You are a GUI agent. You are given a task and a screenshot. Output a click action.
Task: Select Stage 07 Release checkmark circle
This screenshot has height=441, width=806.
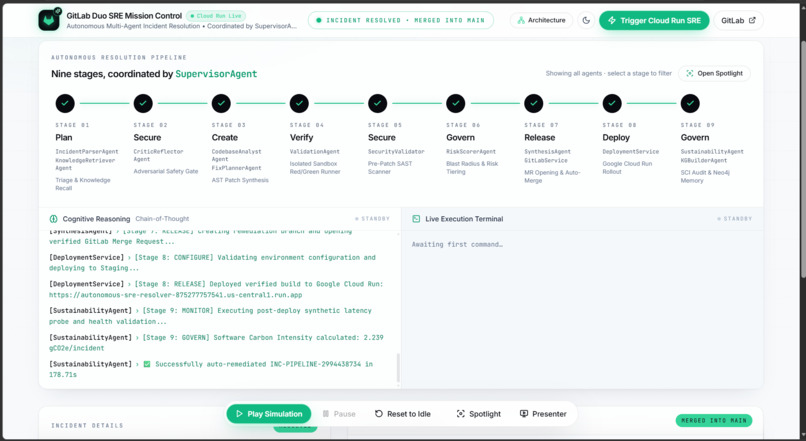(534, 103)
